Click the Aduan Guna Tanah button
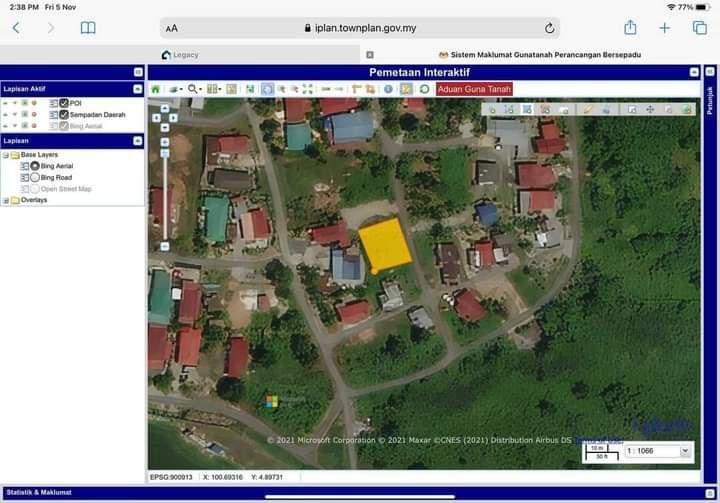The width and height of the screenshot is (720, 503). pyautogui.click(x=474, y=89)
